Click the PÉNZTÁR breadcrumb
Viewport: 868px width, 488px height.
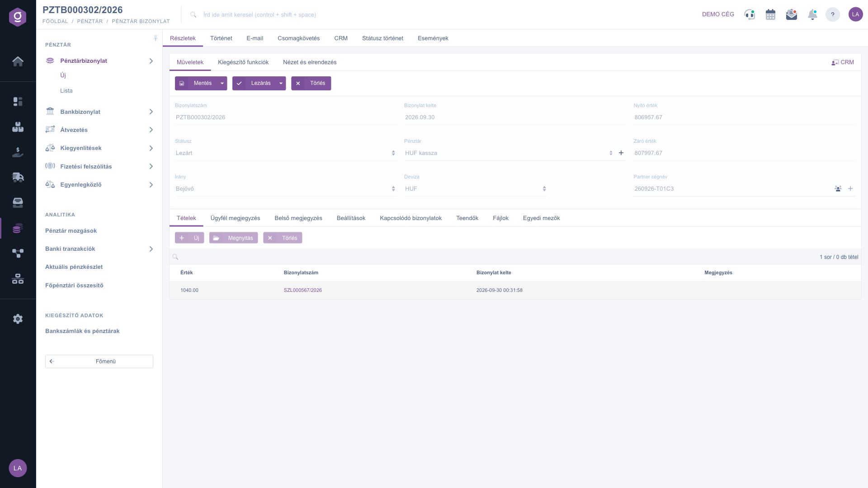coord(90,21)
